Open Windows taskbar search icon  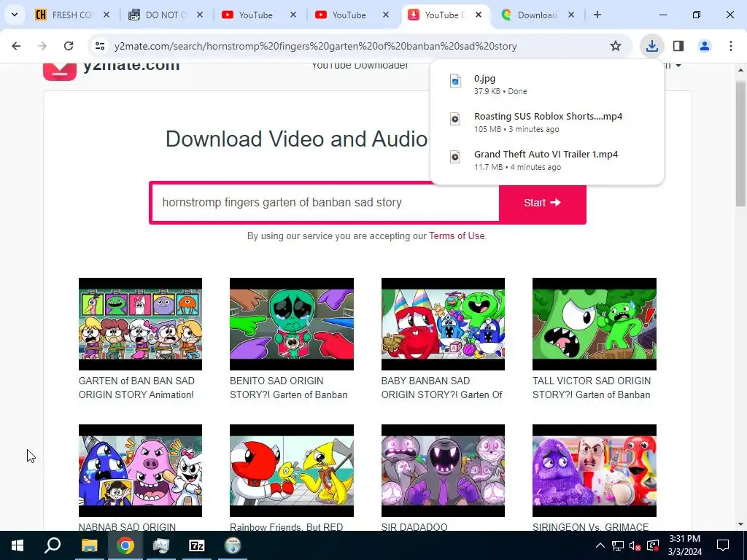pyautogui.click(x=53, y=545)
